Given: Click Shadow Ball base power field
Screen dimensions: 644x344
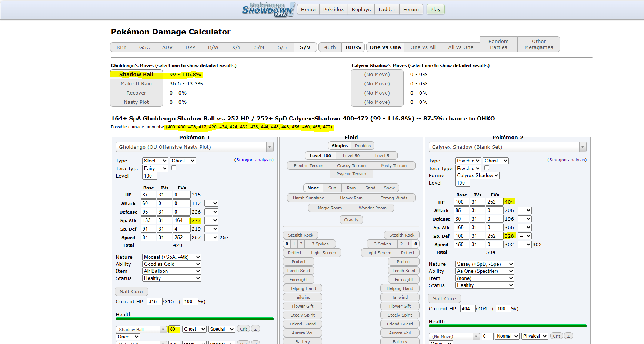Looking at the screenshot, I should [x=174, y=329].
